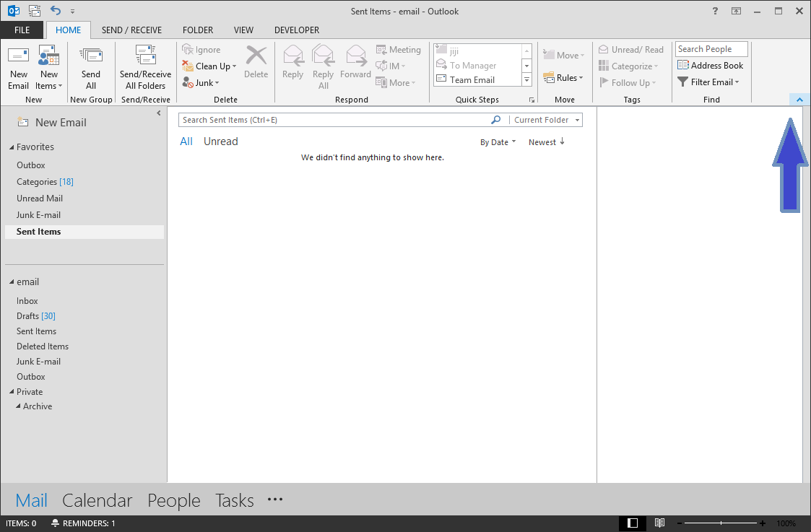Switch to the DEVELOPER tab
Image resolution: width=811 pixels, height=532 pixels.
(x=297, y=30)
